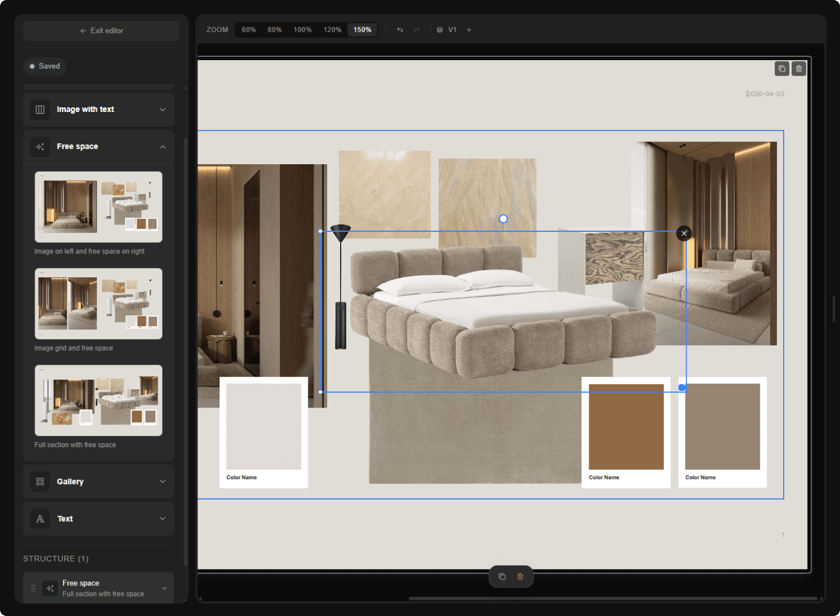Image resolution: width=840 pixels, height=616 pixels.
Task: Choose 'Image grid and free space' layout thumbnail
Action: [x=98, y=304]
